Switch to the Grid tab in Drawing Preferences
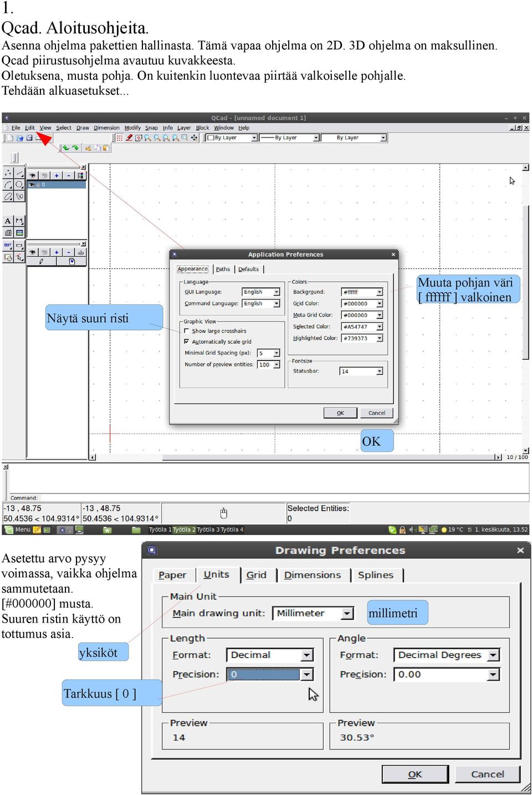The height and width of the screenshot is (795, 532). (x=256, y=575)
